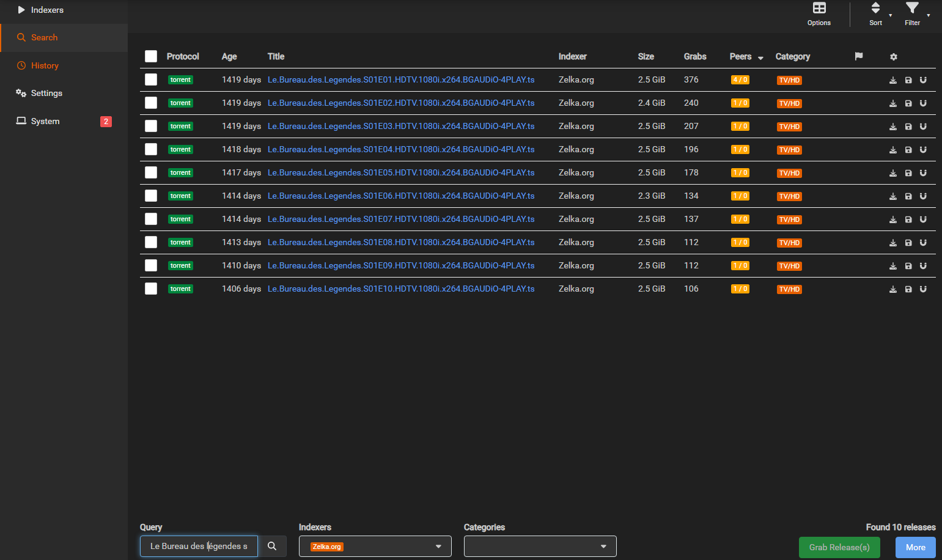The image size is (942, 560).
Task: Expand the Indexers dropdown showing Zelka.org
Action: pos(375,547)
